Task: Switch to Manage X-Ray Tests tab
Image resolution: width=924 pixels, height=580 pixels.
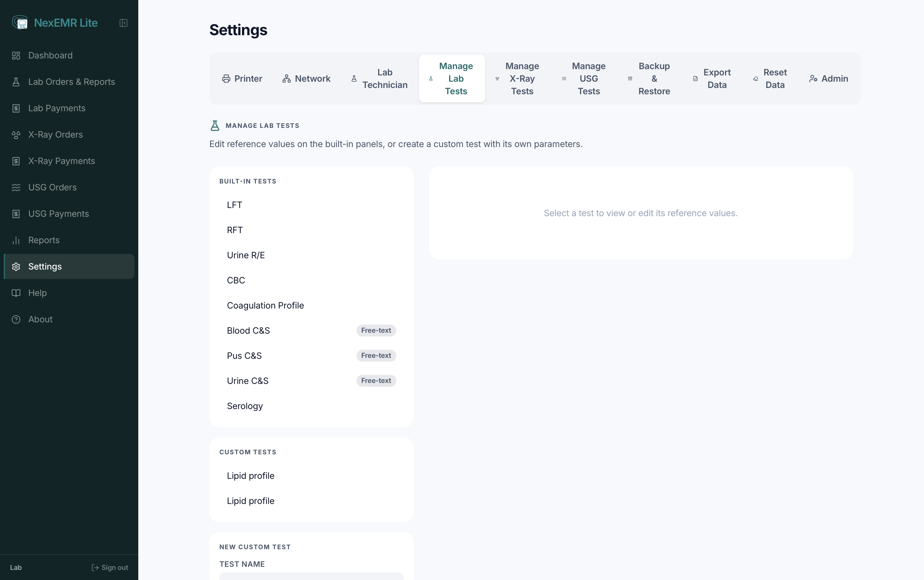Action: pos(518,79)
